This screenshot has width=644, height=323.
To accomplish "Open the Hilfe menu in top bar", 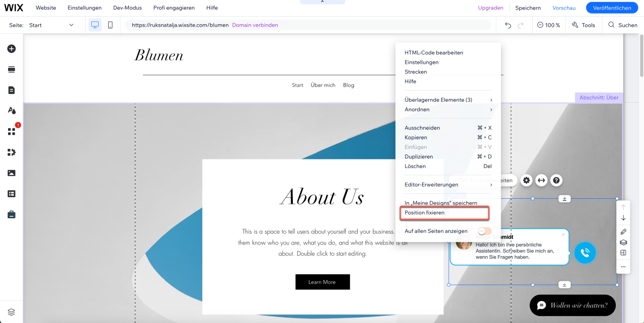I will coord(212,8).
